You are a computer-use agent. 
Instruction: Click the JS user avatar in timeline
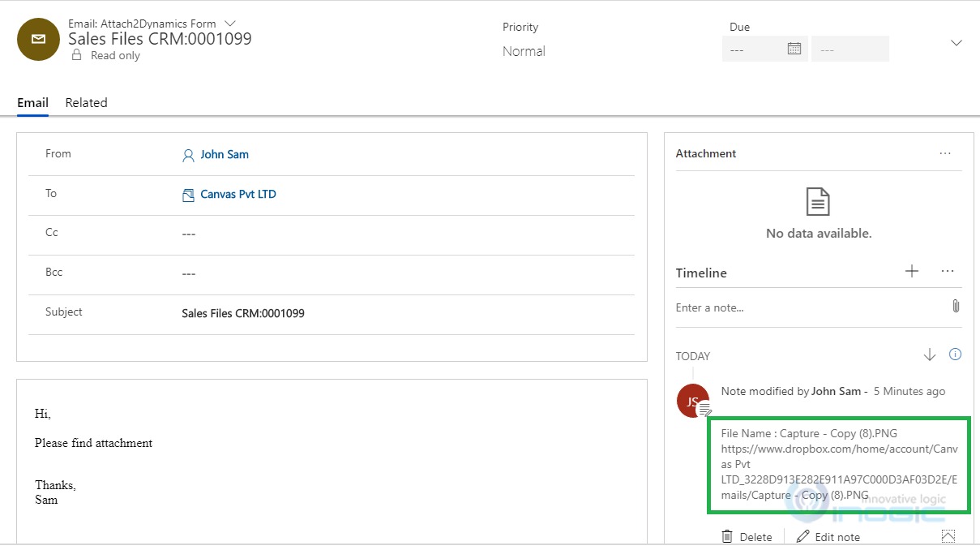pyautogui.click(x=692, y=400)
